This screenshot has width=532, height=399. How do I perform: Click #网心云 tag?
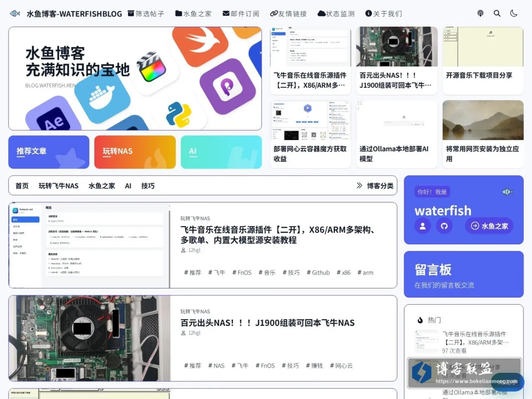point(341,366)
